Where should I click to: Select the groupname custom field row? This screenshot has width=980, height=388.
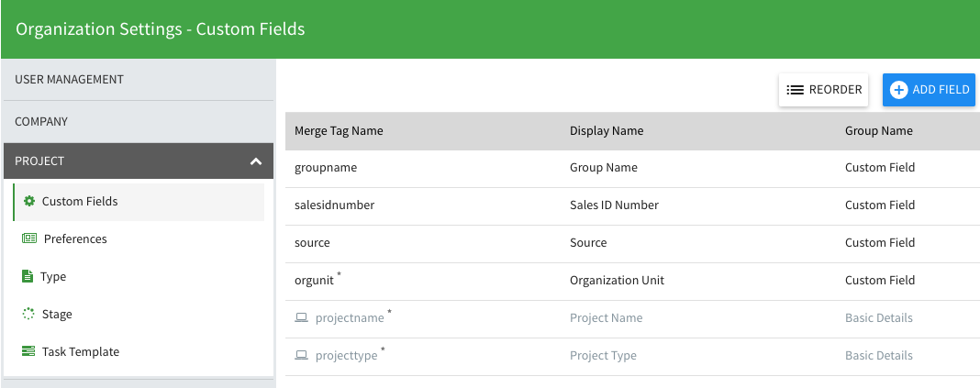[326, 168]
